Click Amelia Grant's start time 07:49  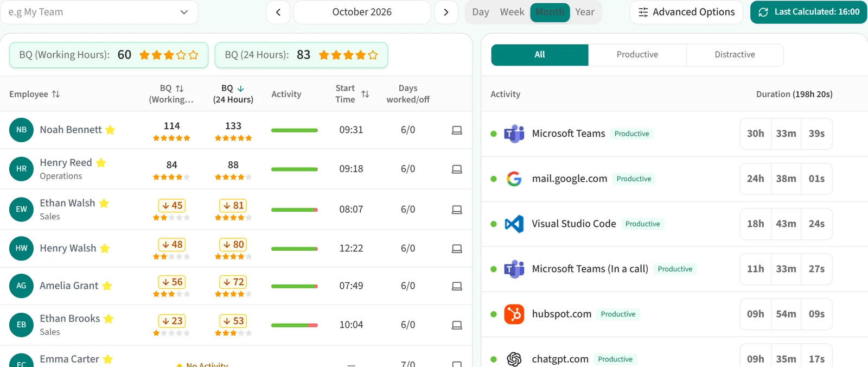[351, 286]
